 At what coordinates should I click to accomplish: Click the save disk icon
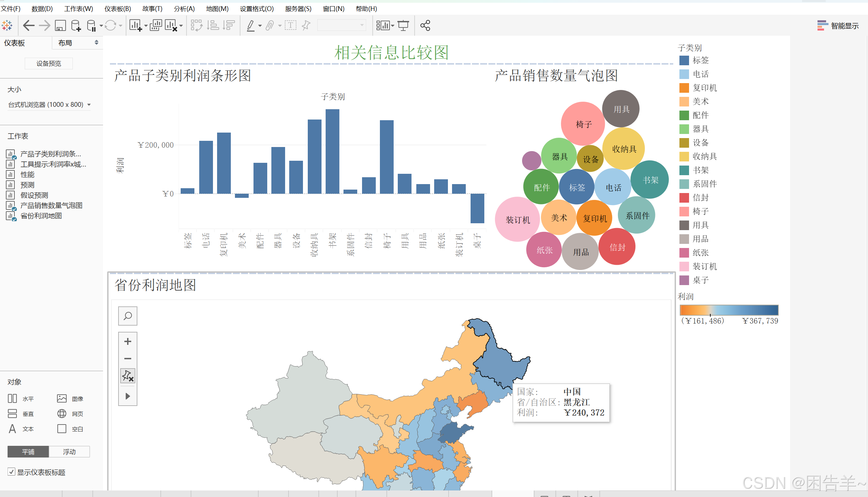tap(60, 25)
